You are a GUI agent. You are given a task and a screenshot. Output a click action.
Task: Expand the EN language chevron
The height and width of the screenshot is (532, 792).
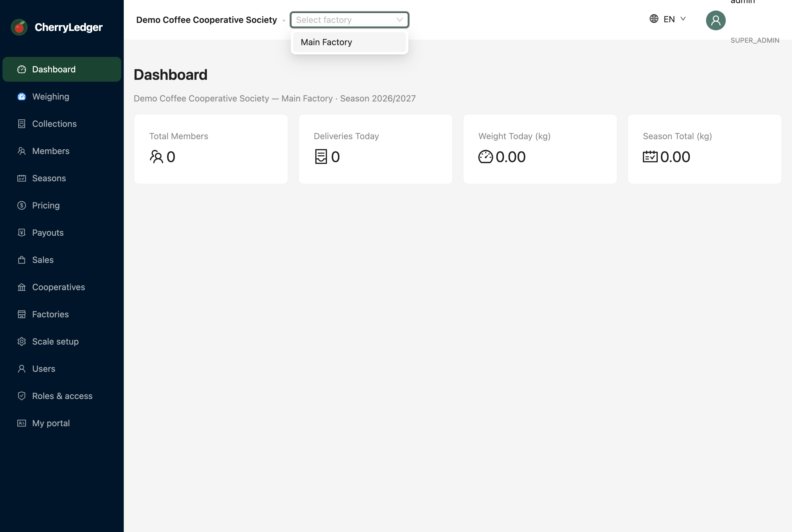click(683, 19)
